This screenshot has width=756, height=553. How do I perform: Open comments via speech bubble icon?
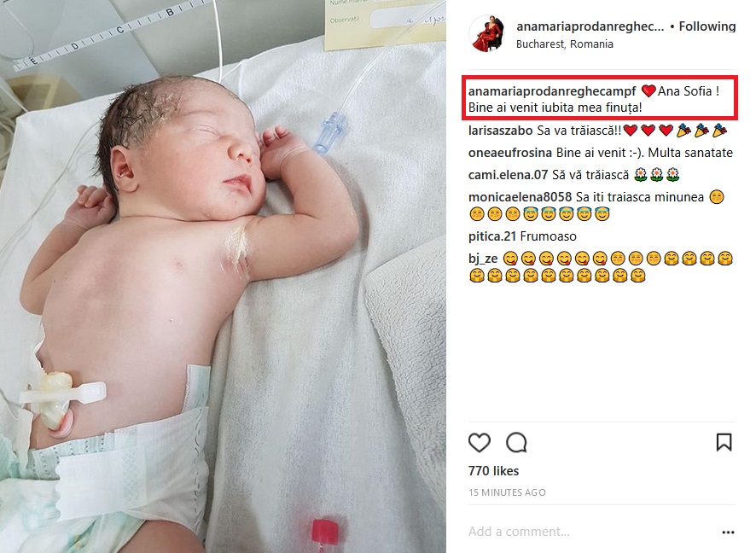click(x=516, y=442)
